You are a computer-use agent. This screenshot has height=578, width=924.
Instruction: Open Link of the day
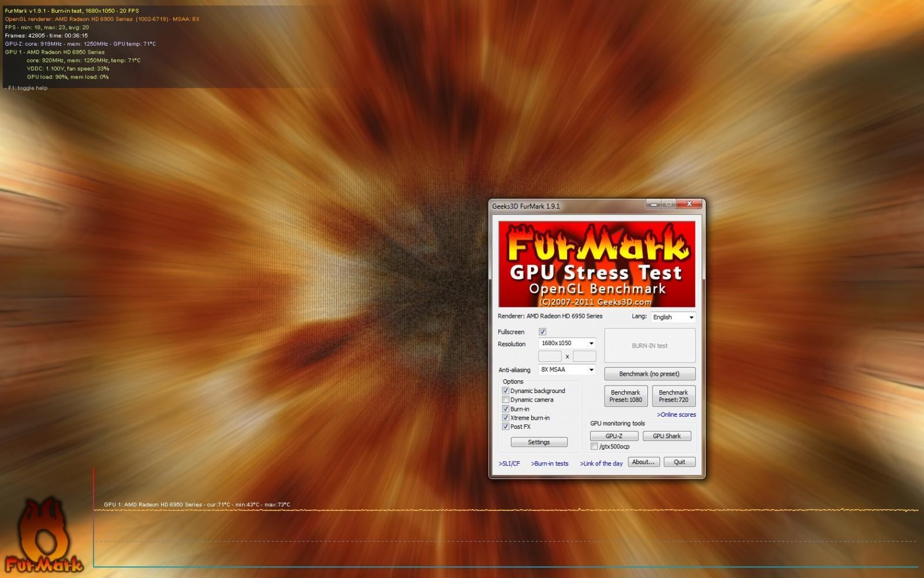(601, 464)
